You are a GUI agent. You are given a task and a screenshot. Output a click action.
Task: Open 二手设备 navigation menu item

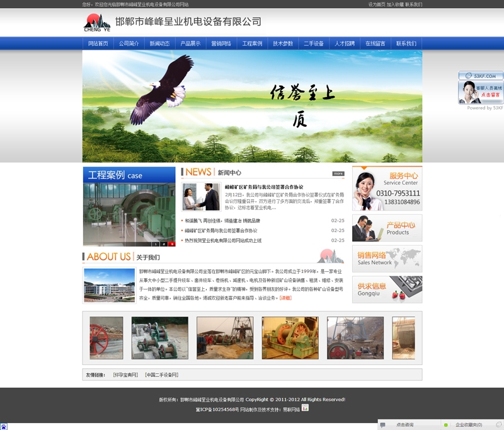click(313, 44)
